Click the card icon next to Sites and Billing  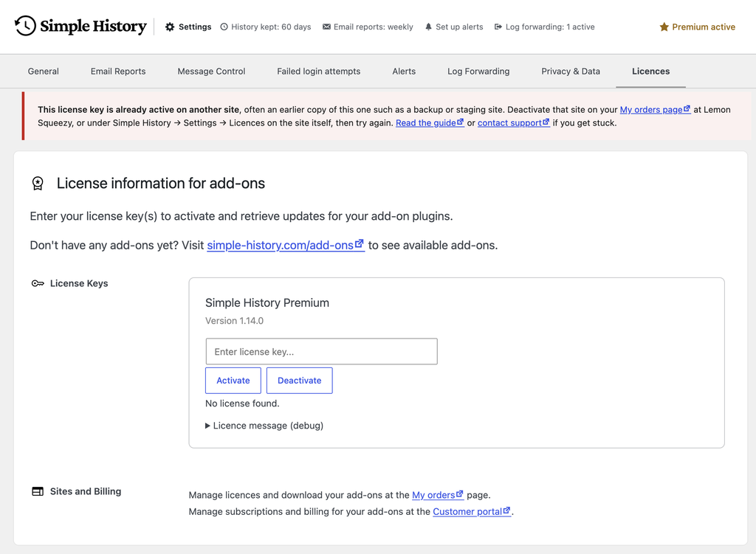(x=38, y=491)
